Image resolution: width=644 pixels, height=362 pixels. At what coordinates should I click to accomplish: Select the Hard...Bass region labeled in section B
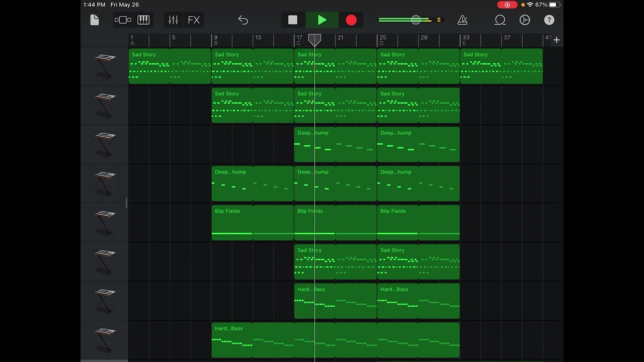coord(336,340)
